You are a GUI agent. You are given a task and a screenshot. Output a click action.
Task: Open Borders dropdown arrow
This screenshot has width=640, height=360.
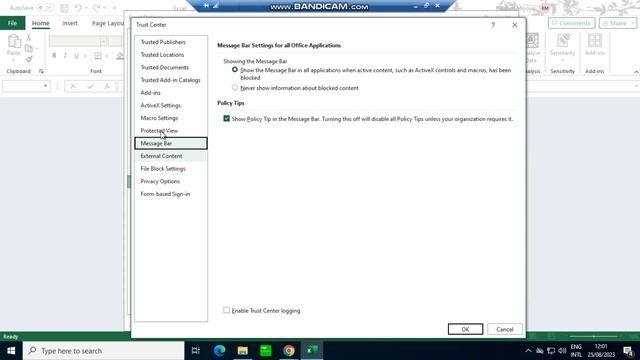[x=107, y=56]
